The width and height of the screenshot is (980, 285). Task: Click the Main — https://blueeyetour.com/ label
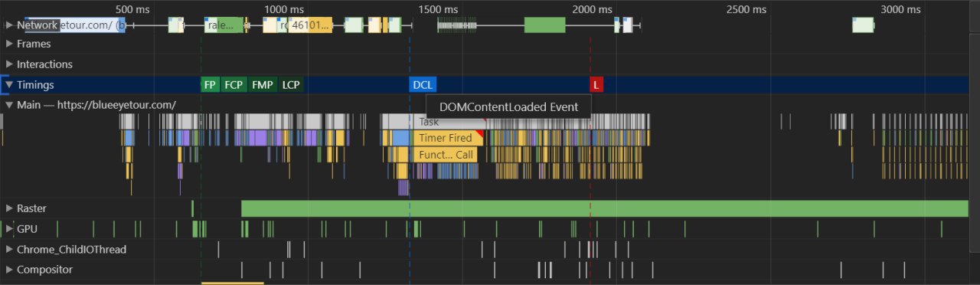(96, 105)
